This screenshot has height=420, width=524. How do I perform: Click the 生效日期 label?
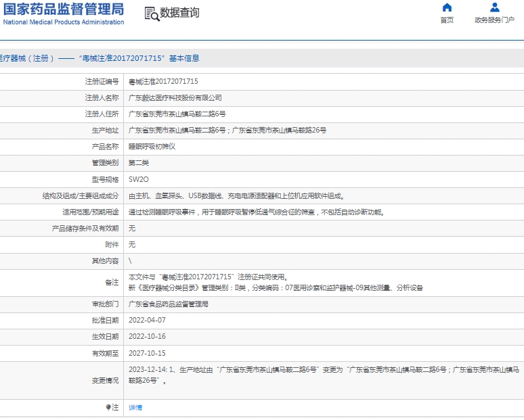click(x=105, y=337)
